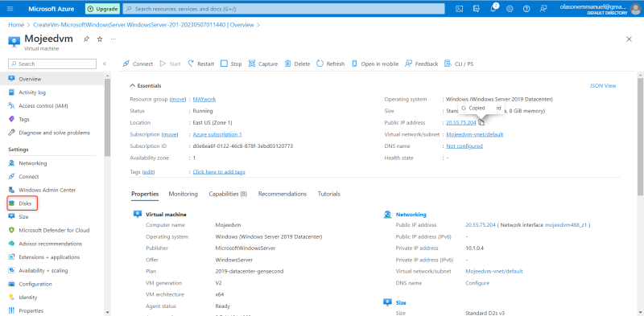Click Open in mobile
Image resolution: width=644 pixels, height=316 pixels.
pos(375,64)
